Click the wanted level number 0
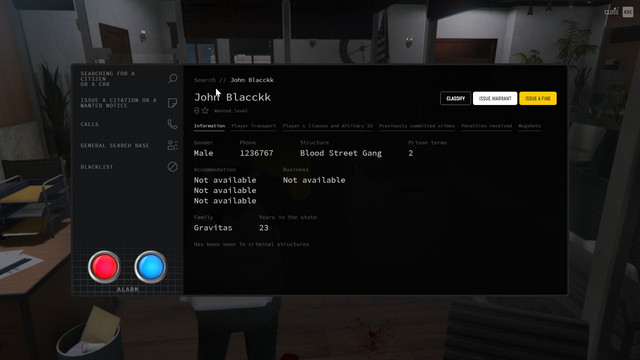Screen dimensions: 640x360 [x=197, y=111]
